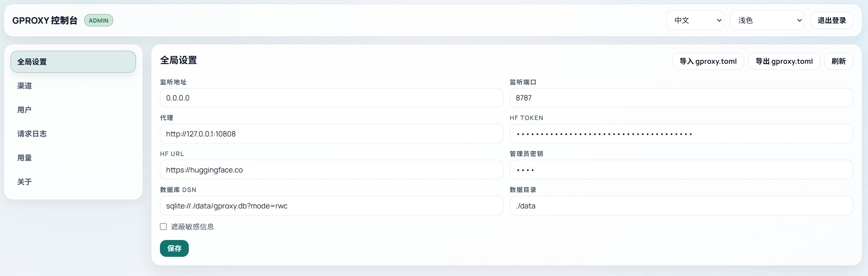Image resolution: width=868 pixels, height=276 pixels.
Task: Hit the 刷新 refresh button
Action: click(x=838, y=61)
